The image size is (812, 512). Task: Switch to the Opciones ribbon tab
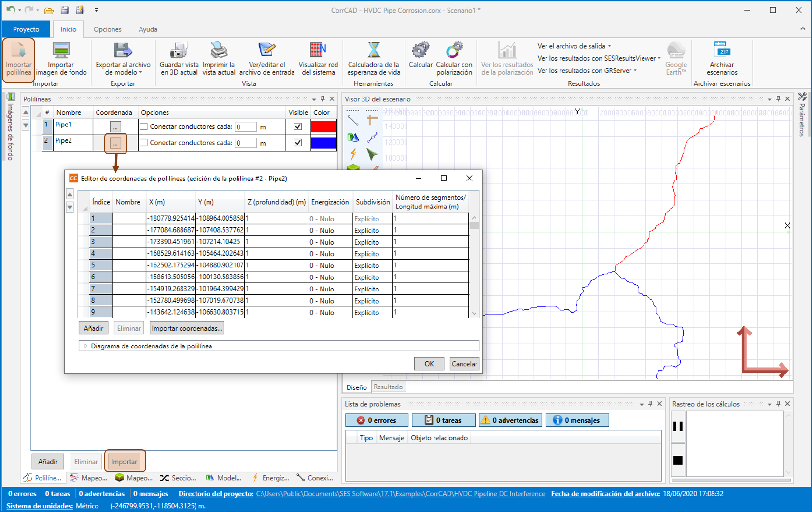[107, 29]
